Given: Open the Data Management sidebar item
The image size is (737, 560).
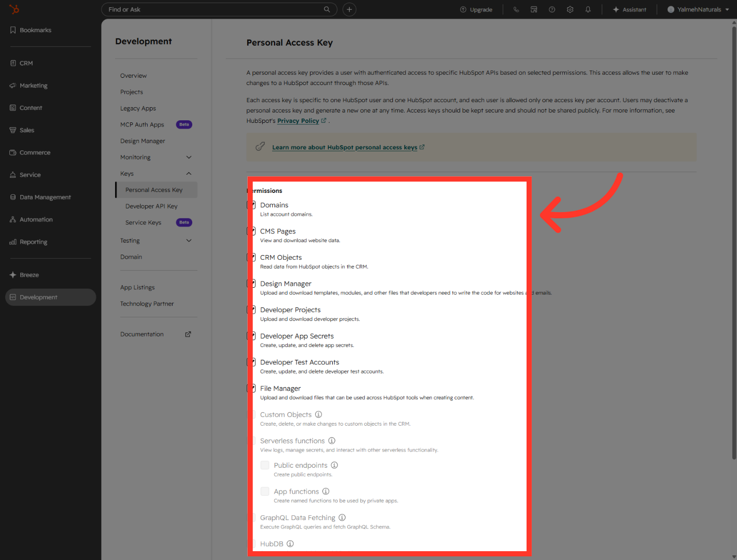Looking at the screenshot, I should point(40,197).
